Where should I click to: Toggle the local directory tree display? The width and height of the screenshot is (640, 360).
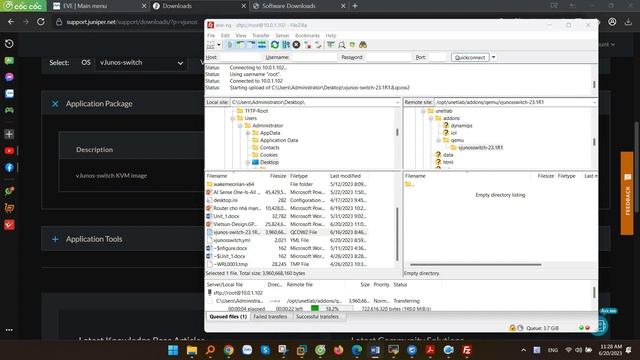(x=240, y=45)
